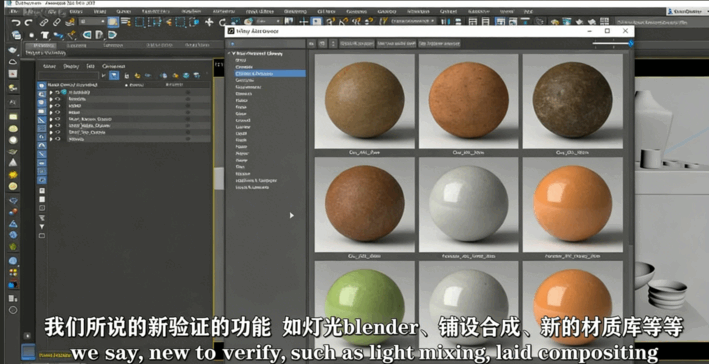
Task: Click the Scene Explorer search field
Action: point(69,76)
